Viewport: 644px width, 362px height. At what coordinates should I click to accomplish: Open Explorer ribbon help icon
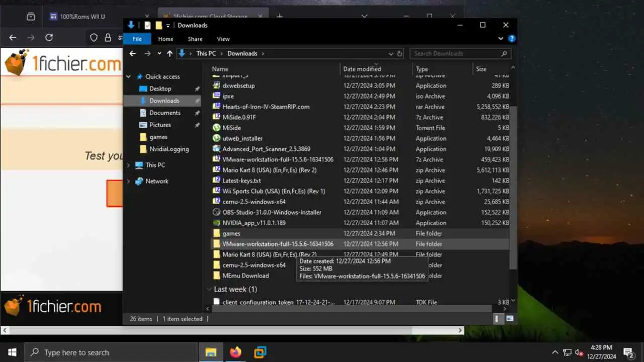point(512,39)
